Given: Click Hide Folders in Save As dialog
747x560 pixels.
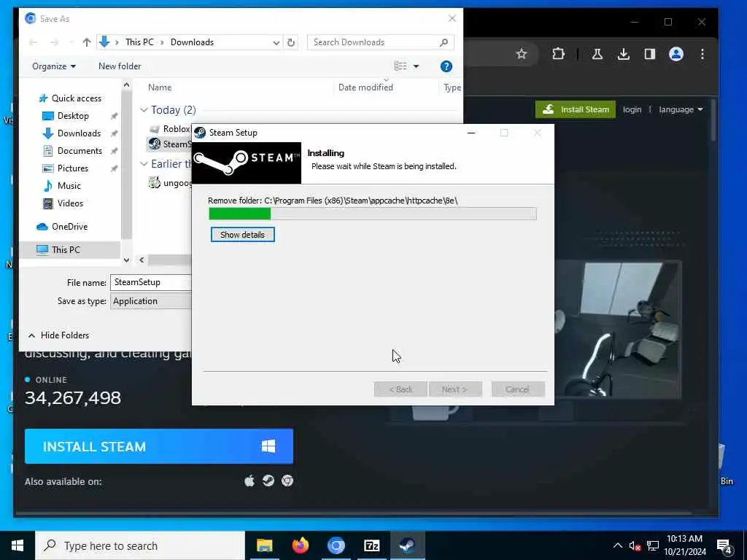Looking at the screenshot, I should click(58, 335).
